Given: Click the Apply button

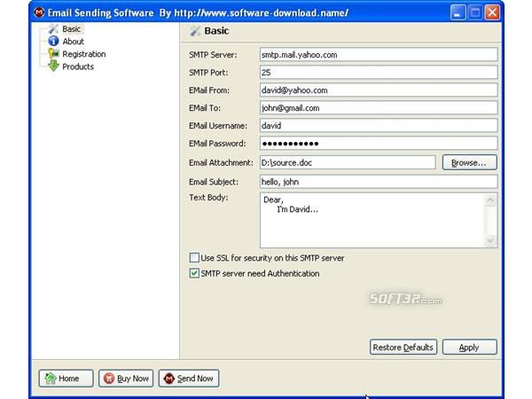Looking at the screenshot, I should click(470, 347).
